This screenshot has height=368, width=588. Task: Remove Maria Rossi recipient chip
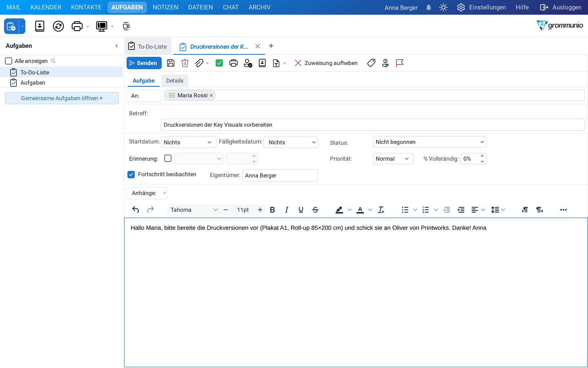[211, 95]
